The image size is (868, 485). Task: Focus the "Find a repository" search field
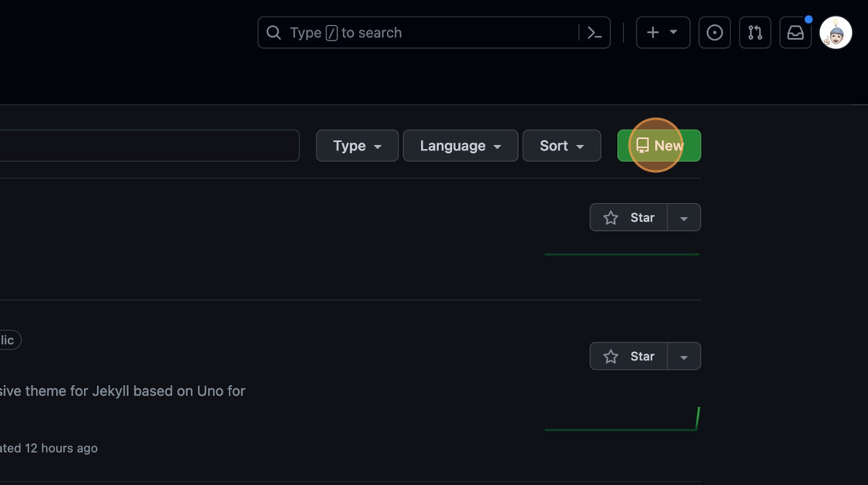pos(149,146)
